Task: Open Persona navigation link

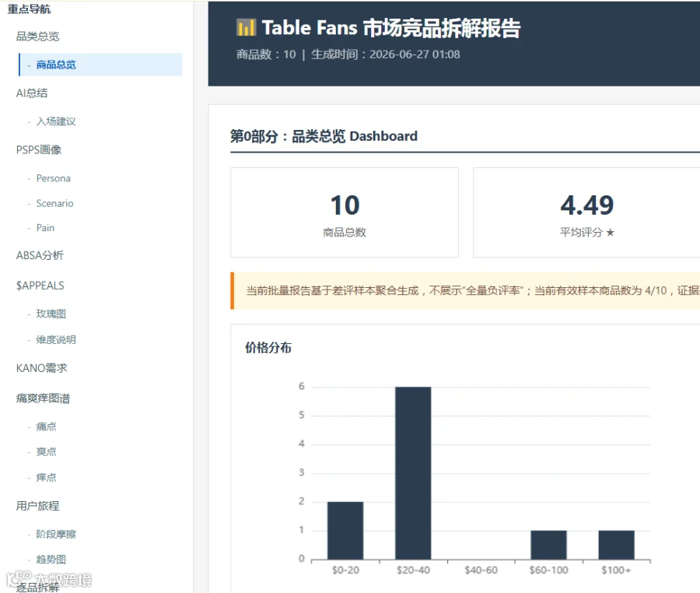Action: (53, 178)
